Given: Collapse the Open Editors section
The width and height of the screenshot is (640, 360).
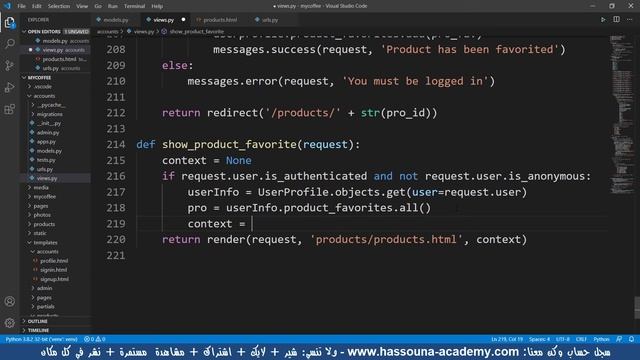Looking at the screenshot, I should [x=56, y=31].
